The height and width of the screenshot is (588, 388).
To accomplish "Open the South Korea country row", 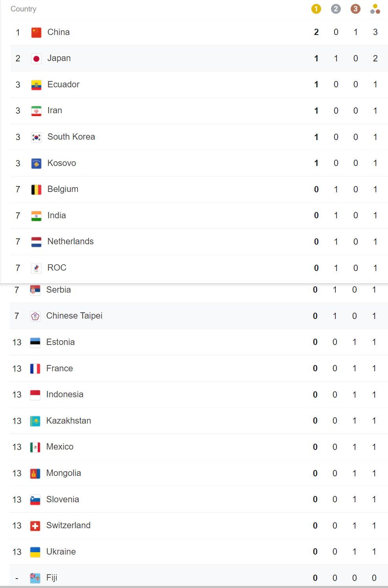I will click(x=199, y=137).
